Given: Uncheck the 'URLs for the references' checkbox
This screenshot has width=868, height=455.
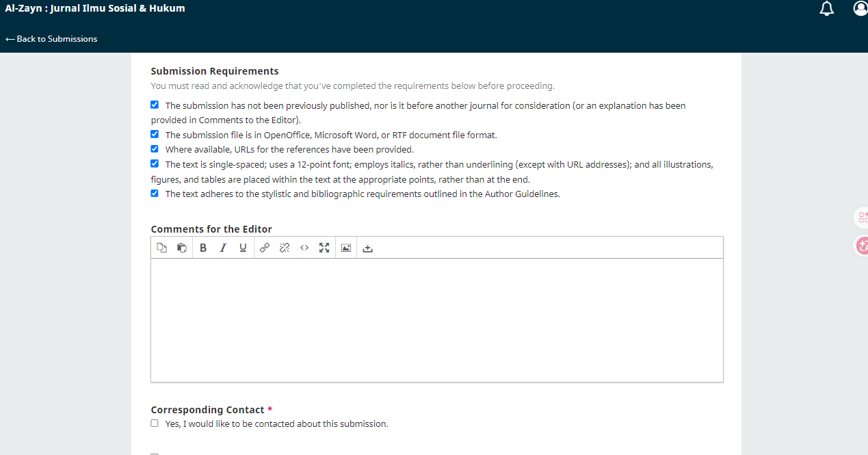Looking at the screenshot, I should click(155, 149).
